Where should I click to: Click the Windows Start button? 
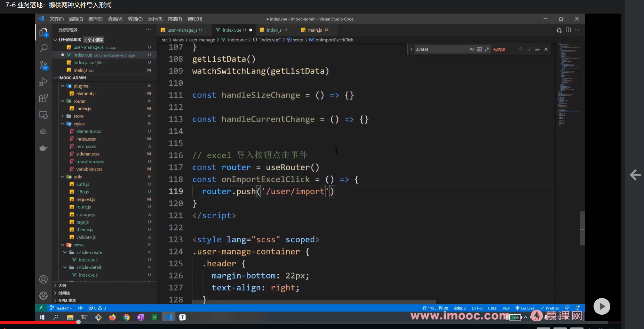click(42, 318)
